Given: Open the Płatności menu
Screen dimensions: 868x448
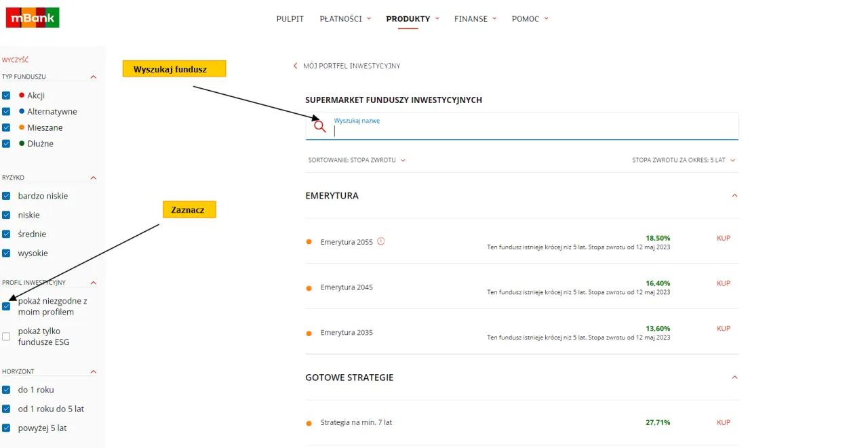Looking at the screenshot, I should click(x=345, y=19).
